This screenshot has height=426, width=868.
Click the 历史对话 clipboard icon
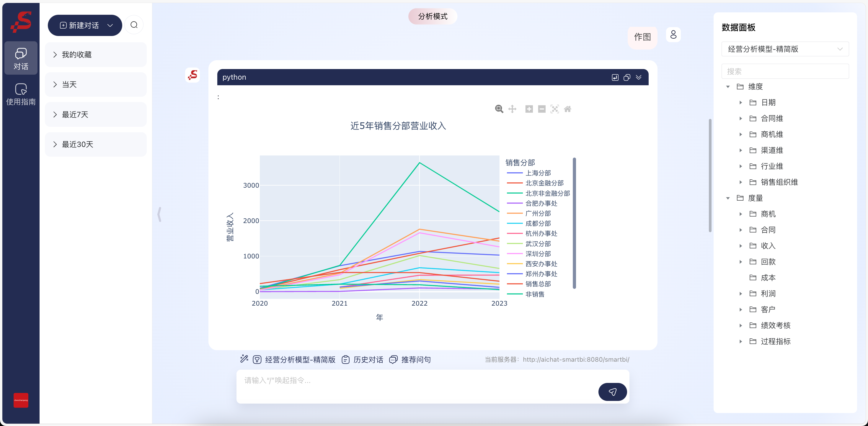(345, 360)
